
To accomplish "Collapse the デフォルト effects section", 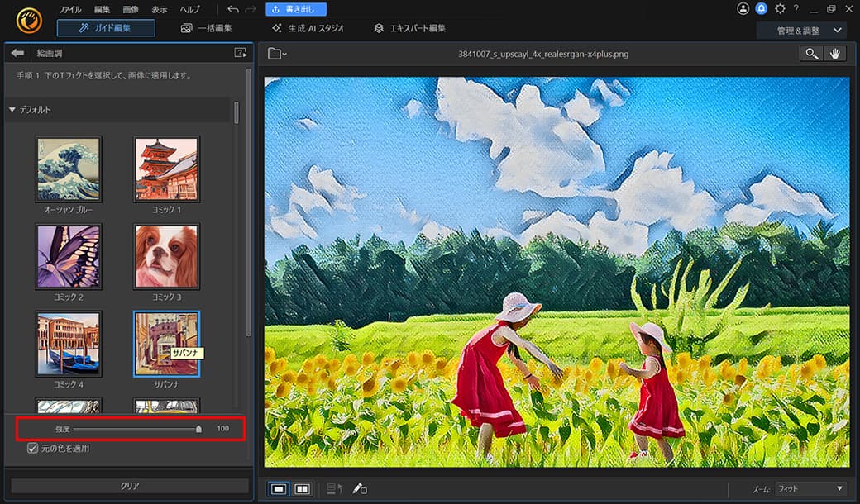I will coord(12,110).
